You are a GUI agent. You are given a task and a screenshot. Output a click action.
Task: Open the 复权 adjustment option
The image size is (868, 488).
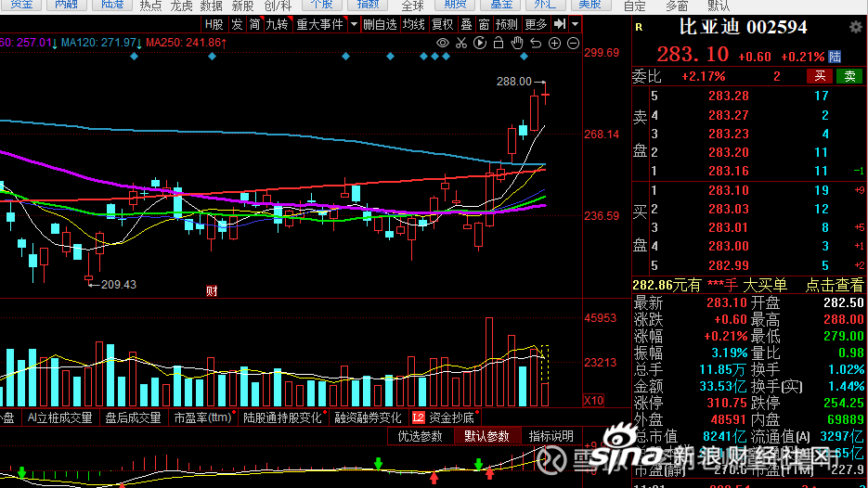click(442, 24)
